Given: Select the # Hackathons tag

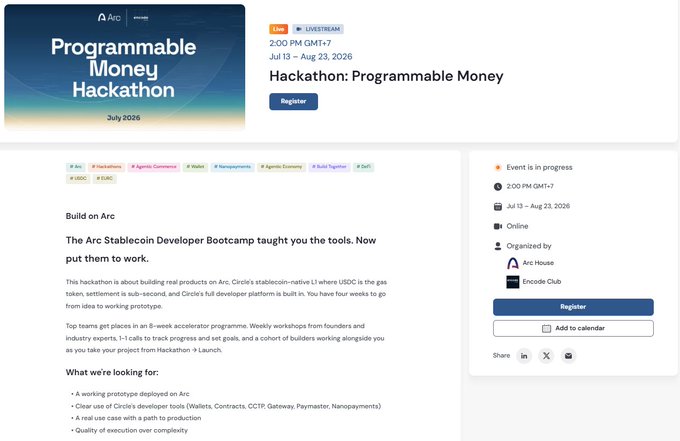Looking at the screenshot, I should click(107, 167).
